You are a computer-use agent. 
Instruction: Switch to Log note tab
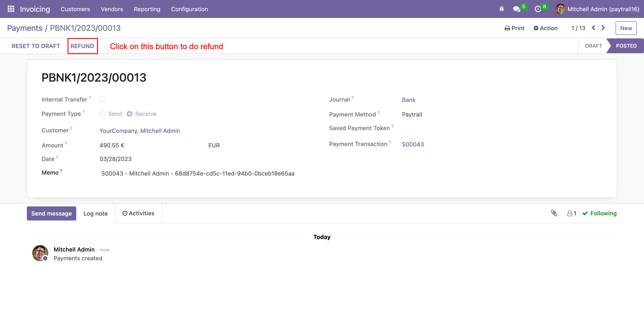(x=95, y=213)
